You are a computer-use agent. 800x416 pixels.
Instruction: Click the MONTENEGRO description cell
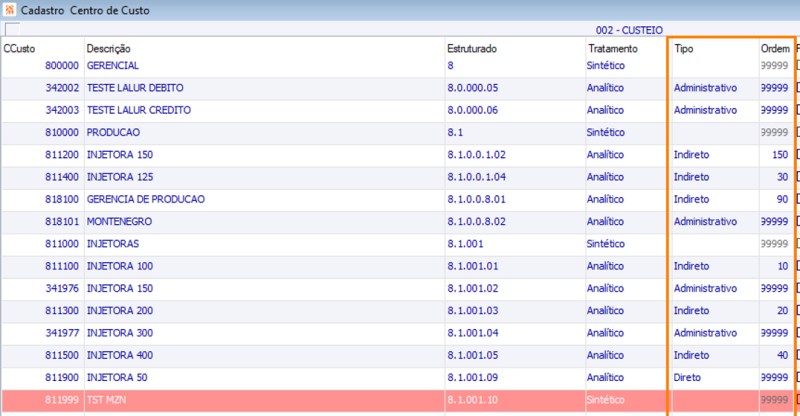pyautogui.click(x=119, y=222)
